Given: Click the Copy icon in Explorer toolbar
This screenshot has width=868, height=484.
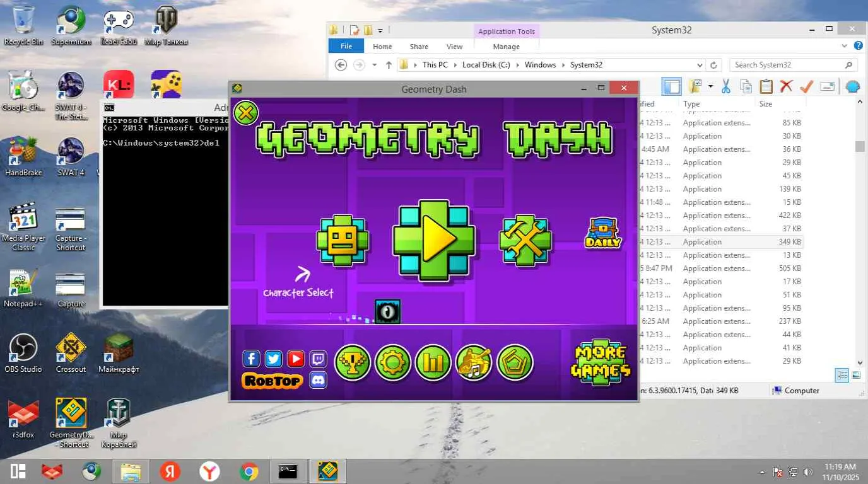Looking at the screenshot, I should point(746,86).
